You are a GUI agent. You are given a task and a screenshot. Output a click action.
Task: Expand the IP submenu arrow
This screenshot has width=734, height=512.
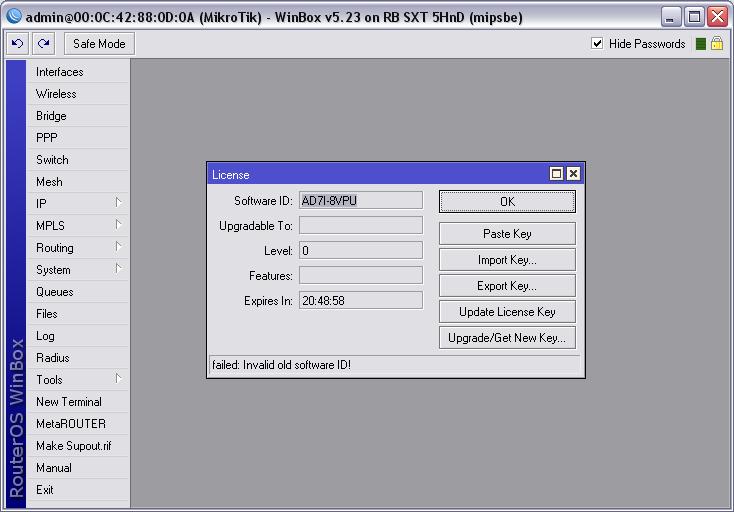pos(118,203)
